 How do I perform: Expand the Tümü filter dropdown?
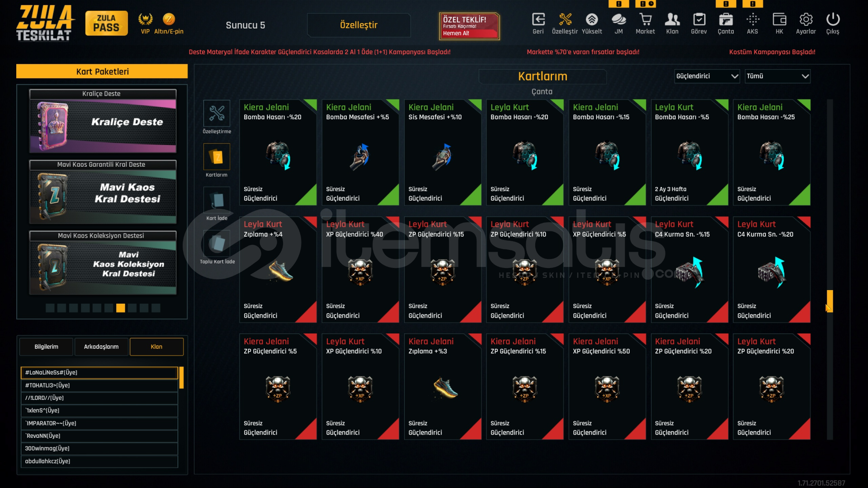[778, 76]
